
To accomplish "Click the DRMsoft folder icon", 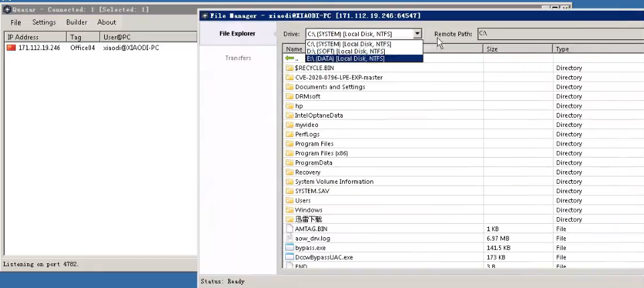I will tap(289, 96).
